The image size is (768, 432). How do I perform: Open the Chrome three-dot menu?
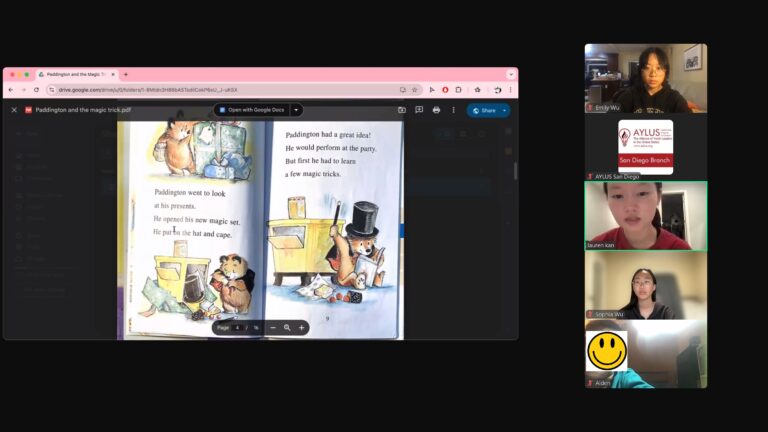(x=510, y=90)
